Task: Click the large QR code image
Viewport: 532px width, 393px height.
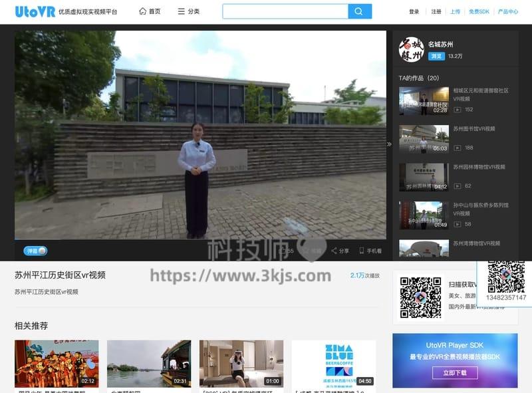Action: point(420,297)
